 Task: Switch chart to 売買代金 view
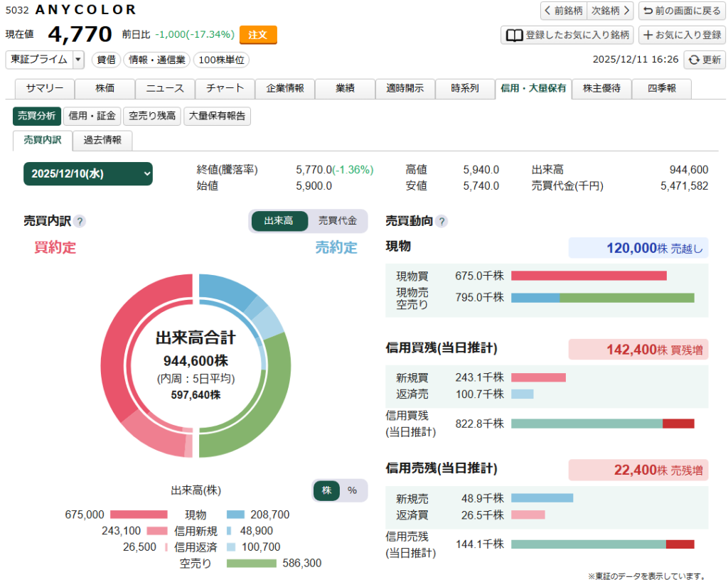click(x=338, y=221)
